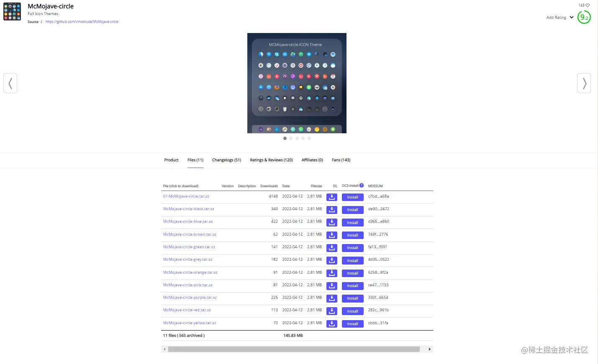Viewport: 598px width, 364px height.
Task: Click MD5 value c7bd...a68a
Action: [379, 196]
